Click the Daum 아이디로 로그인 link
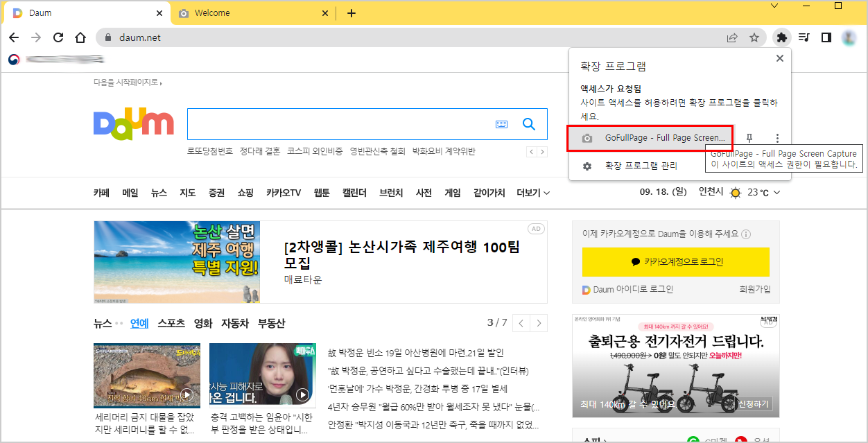 click(627, 289)
